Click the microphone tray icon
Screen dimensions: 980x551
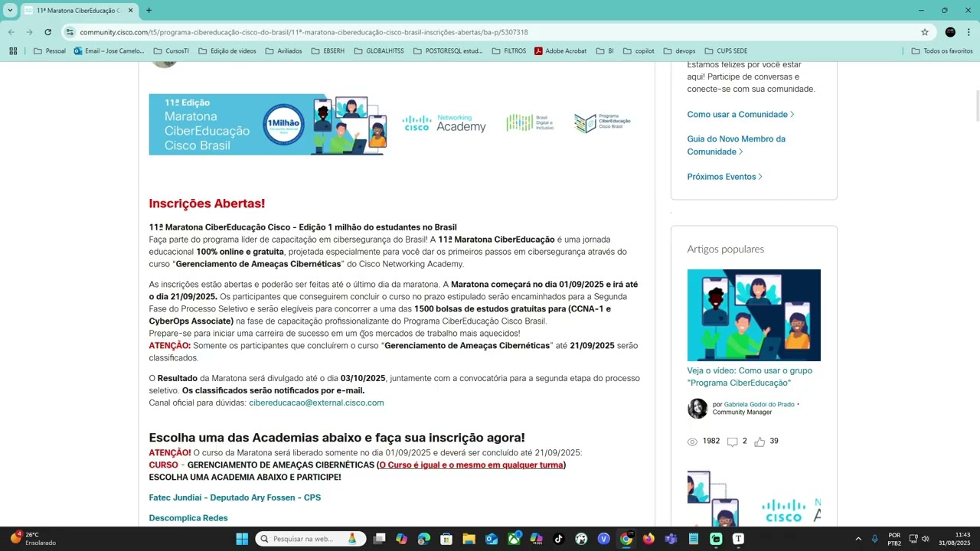[874, 539]
